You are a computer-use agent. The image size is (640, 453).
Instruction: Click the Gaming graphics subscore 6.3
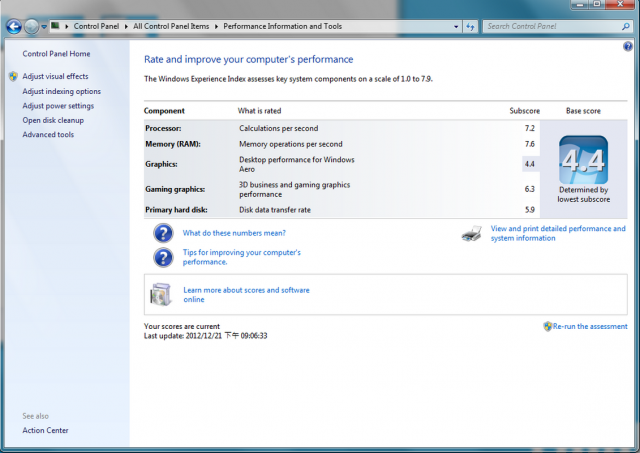point(529,189)
